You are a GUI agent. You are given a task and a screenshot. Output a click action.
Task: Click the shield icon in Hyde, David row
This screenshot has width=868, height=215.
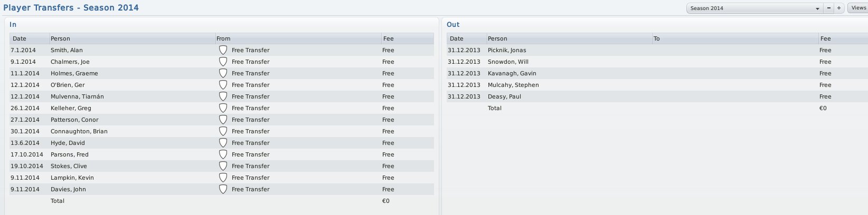(223, 143)
